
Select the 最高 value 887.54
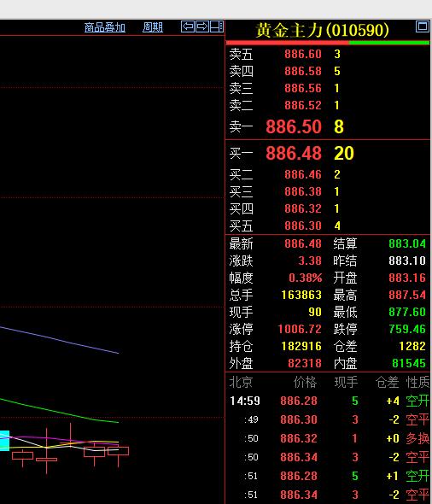point(407,295)
